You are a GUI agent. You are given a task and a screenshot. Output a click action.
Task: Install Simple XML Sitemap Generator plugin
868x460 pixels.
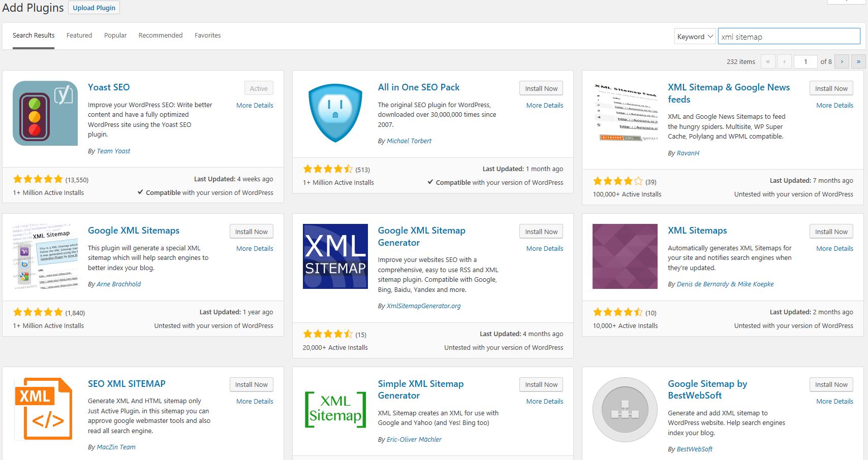(x=541, y=384)
